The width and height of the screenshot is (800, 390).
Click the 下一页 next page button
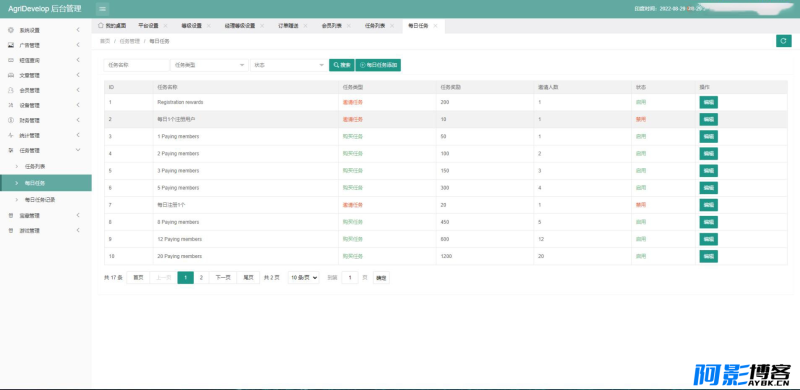coord(223,278)
